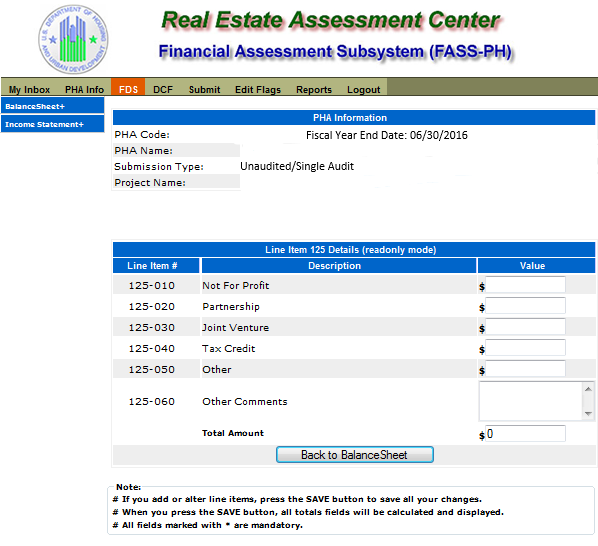Click the Not For Profit value field
Viewport: 598px width, 546px height.
[525, 284]
